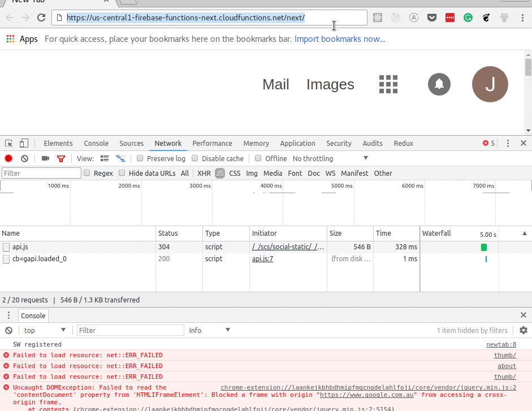Image resolution: width=532 pixels, height=411 pixels.
Task: Open the Chrome three-dot menu
Action: point(522,18)
